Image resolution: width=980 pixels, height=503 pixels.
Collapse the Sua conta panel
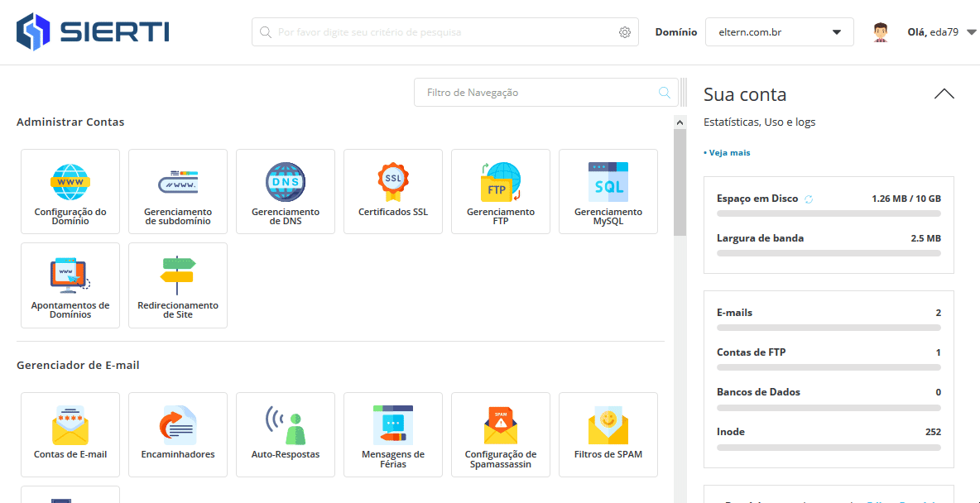(x=944, y=94)
